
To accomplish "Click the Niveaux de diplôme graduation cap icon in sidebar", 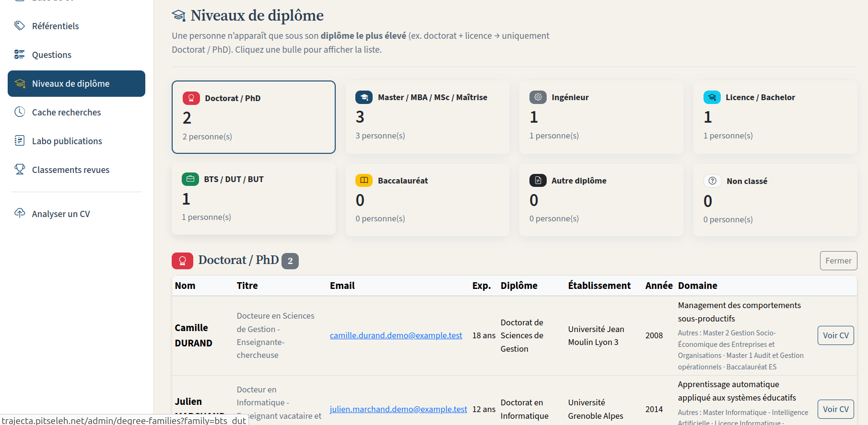I will pyautogui.click(x=20, y=83).
